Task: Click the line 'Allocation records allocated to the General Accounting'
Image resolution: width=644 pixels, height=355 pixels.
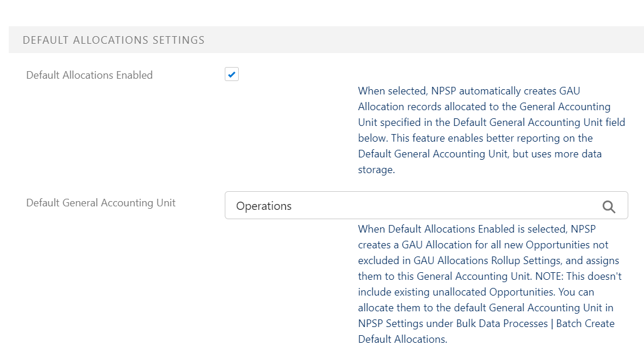Action: tap(484, 107)
